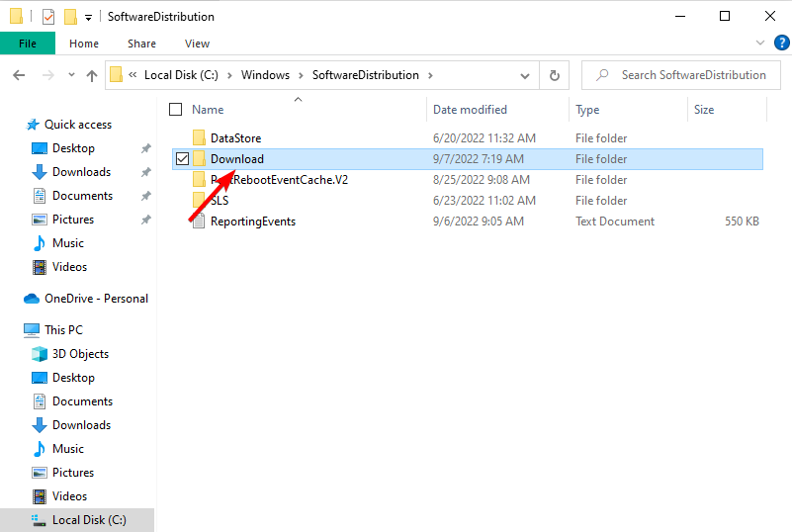Expand chevron after Local Disk (C:) breadcrumb
Image resolution: width=792 pixels, height=532 pixels.
point(229,75)
